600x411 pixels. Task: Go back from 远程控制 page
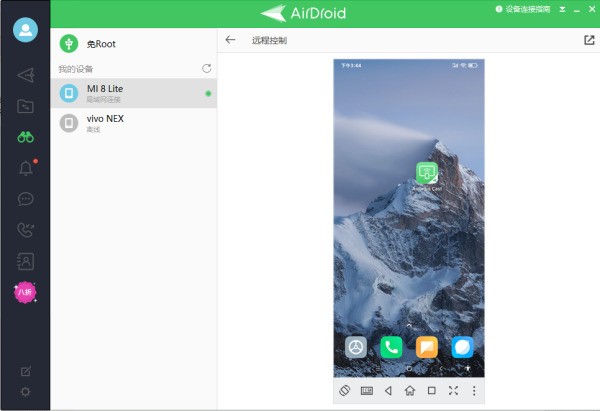230,40
